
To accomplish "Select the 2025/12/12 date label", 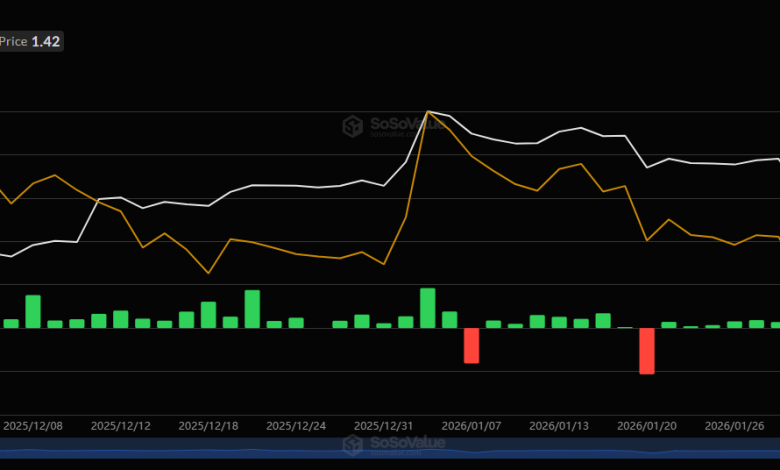I will coord(121,425).
